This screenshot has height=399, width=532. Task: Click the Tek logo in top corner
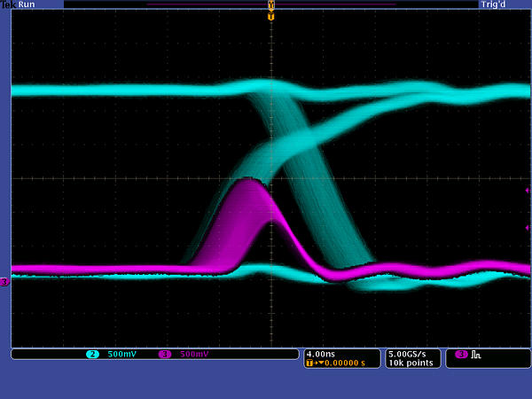point(5,4)
